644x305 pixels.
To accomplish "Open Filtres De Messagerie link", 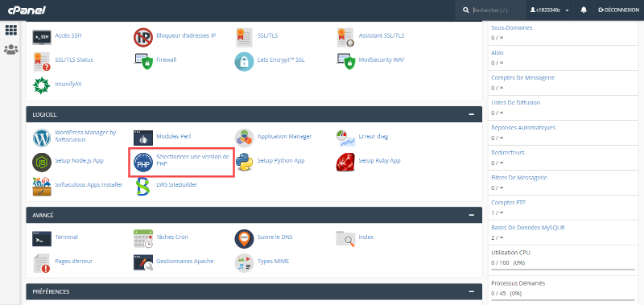I will (x=519, y=178).
